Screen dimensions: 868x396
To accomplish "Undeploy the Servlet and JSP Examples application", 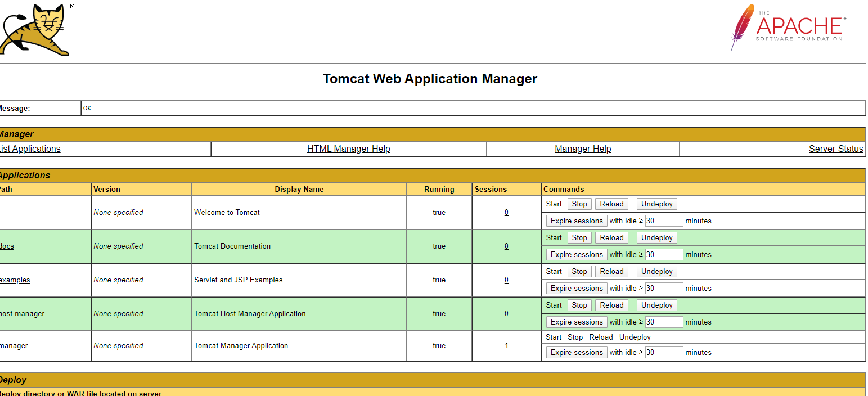I will click(657, 272).
